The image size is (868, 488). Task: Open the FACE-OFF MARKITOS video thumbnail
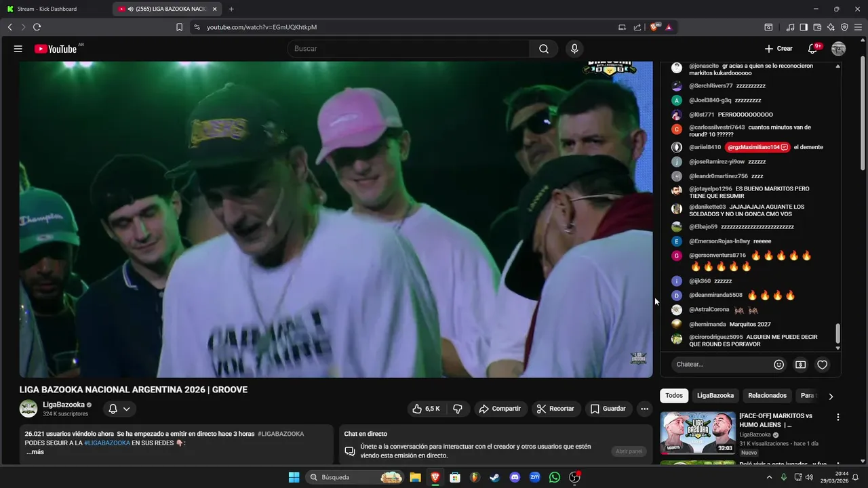pos(698,434)
